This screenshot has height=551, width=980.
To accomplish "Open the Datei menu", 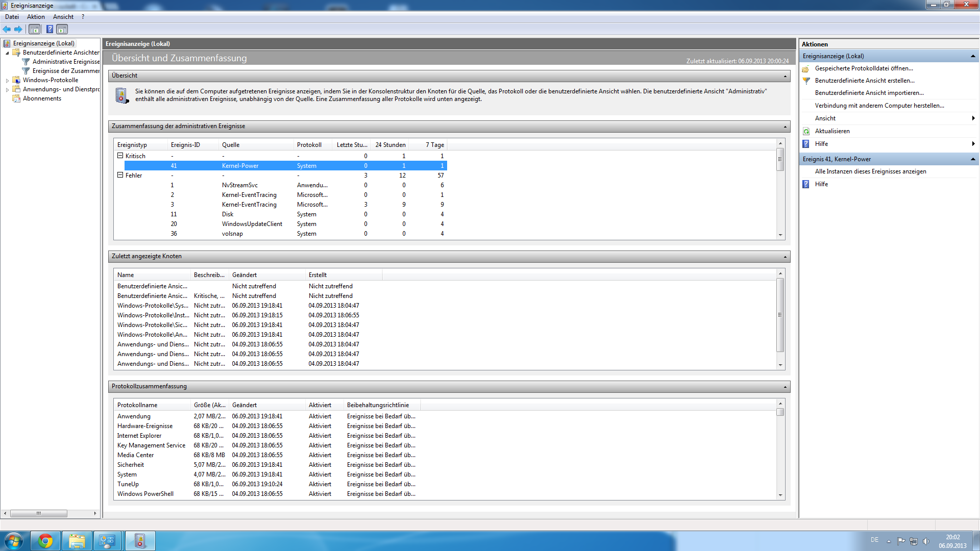I will [x=12, y=17].
